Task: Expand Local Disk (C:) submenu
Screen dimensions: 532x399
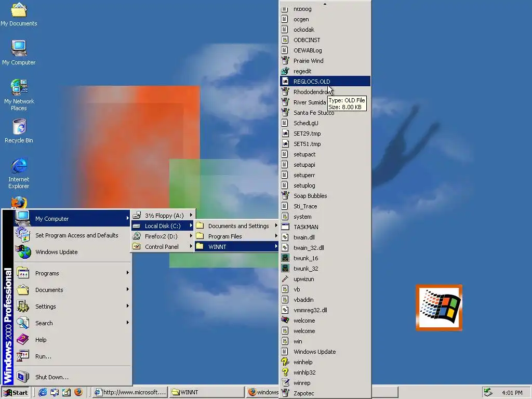Action: pos(163,226)
